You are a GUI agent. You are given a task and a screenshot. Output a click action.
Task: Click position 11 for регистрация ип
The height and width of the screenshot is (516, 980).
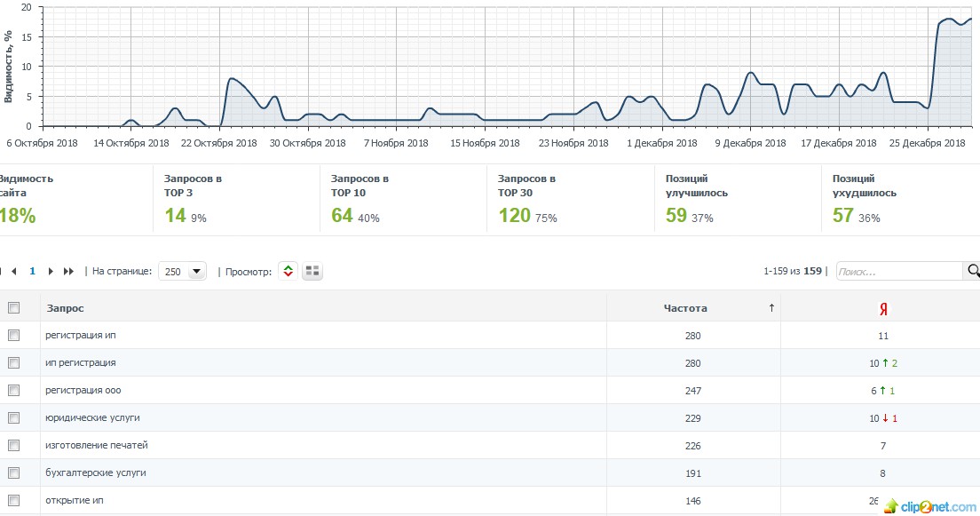[x=883, y=336]
